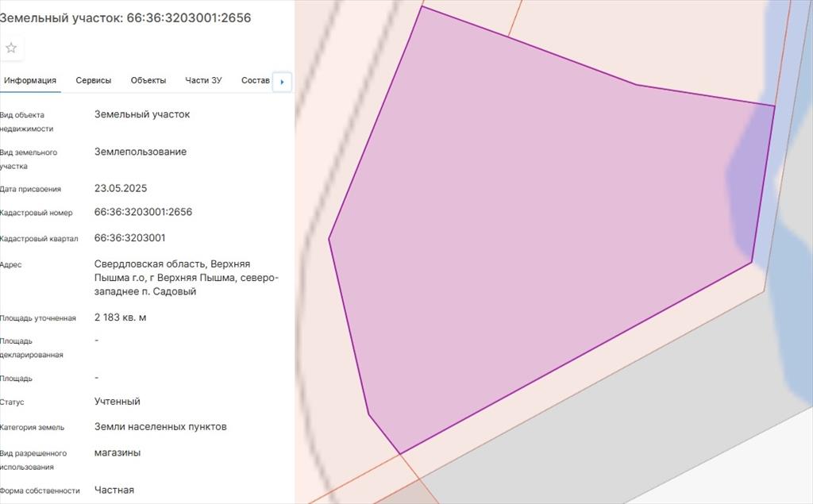Click the status value Учтенный

point(117,402)
